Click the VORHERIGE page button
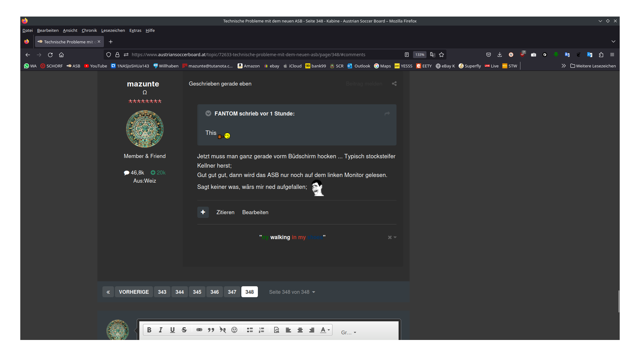Image resolution: width=640 pixels, height=364 pixels. point(134,292)
